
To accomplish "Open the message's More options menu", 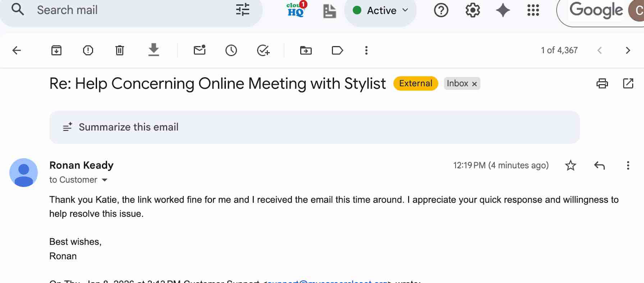I will [x=628, y=165].
